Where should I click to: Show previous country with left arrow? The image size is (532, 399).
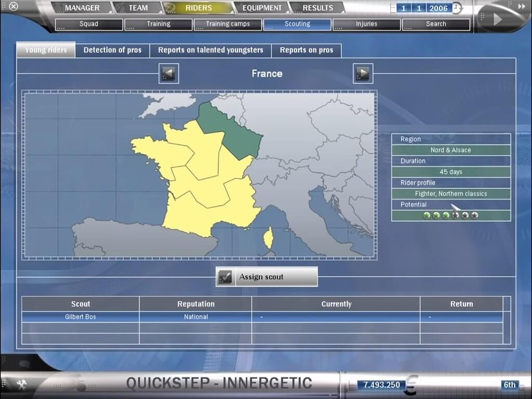(169, 73)
